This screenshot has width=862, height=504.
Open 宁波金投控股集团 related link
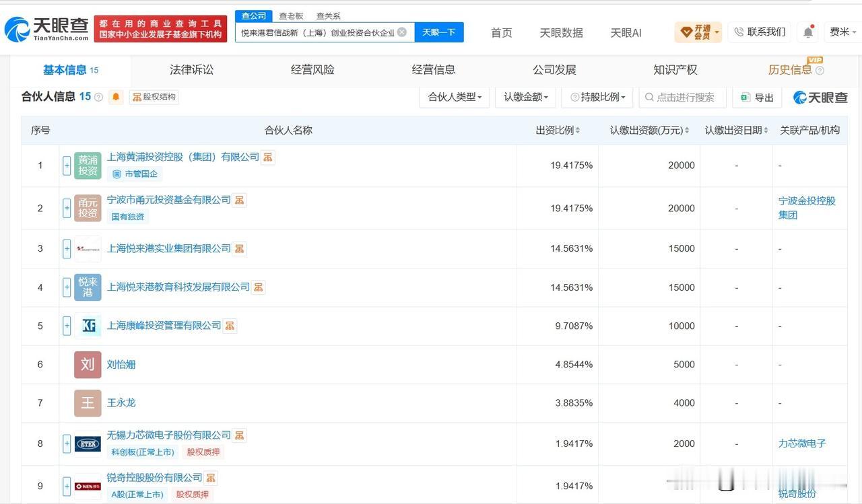807,208
